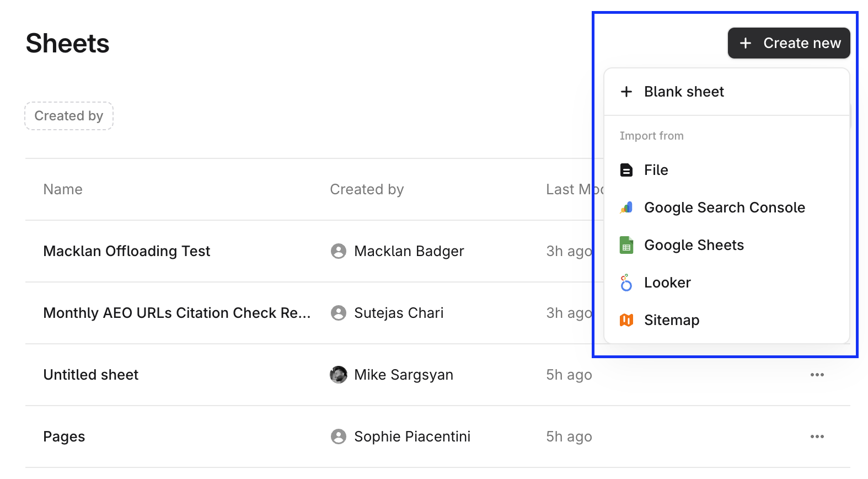Import from Google Search Console

727,207
